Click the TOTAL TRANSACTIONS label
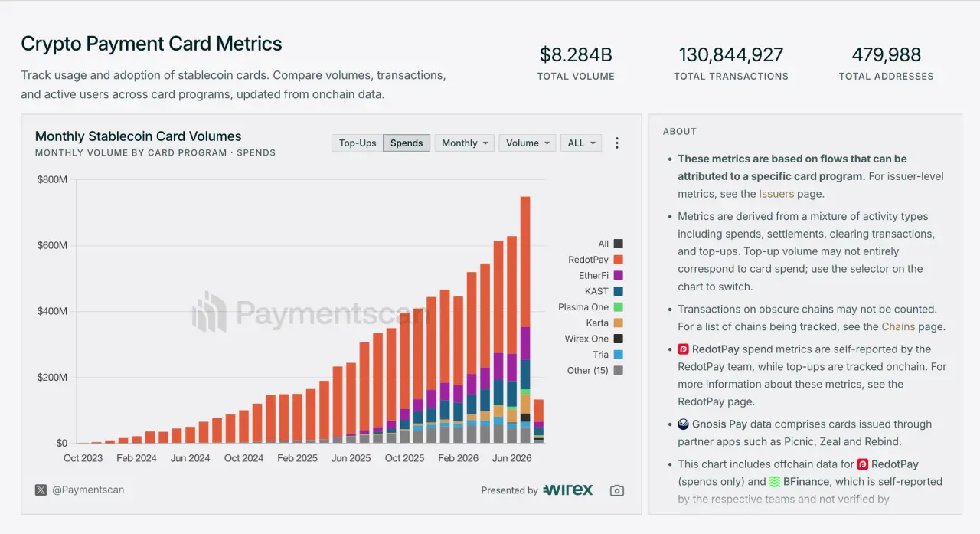This screenshot has height=534, width=980. pyautogui.click(x=731, y=76)
